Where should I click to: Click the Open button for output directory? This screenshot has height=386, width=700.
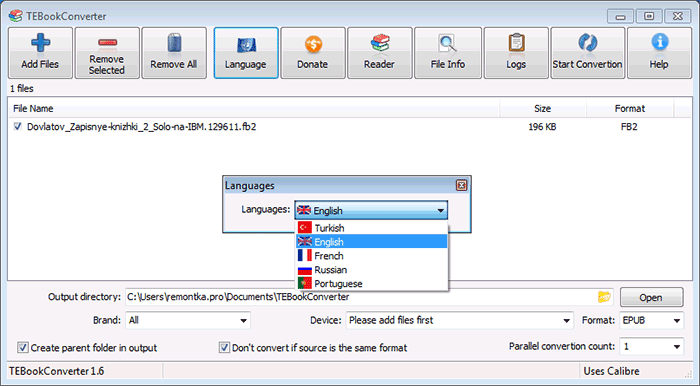(x=651, y=297)
